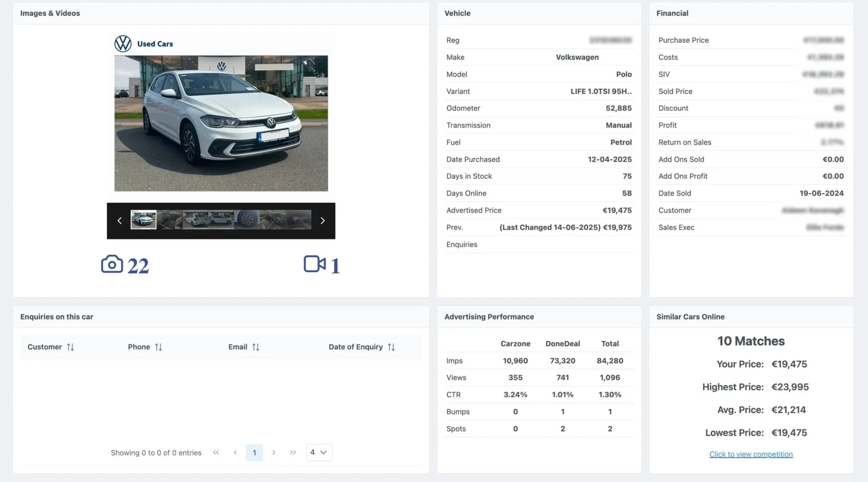The height and width of the screenshot is (482, 868).
Task: Click the main white Polo photo
Action: click(x=221, y=123)
